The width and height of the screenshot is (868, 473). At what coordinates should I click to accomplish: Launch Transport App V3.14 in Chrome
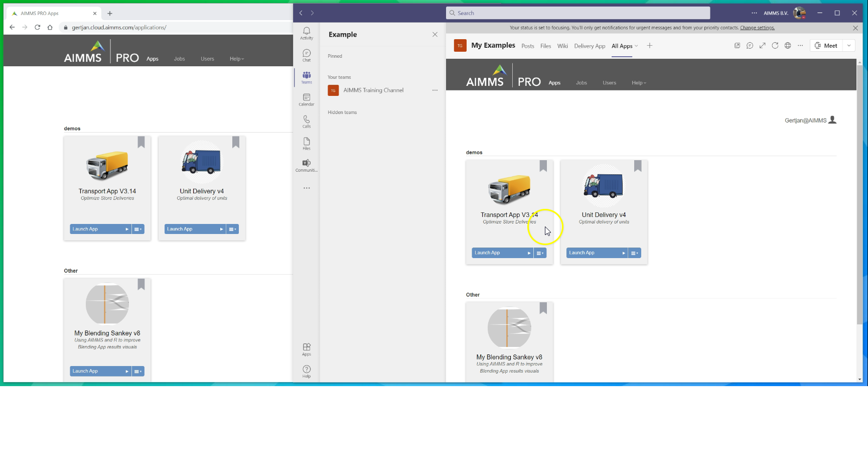click(100, 229)
